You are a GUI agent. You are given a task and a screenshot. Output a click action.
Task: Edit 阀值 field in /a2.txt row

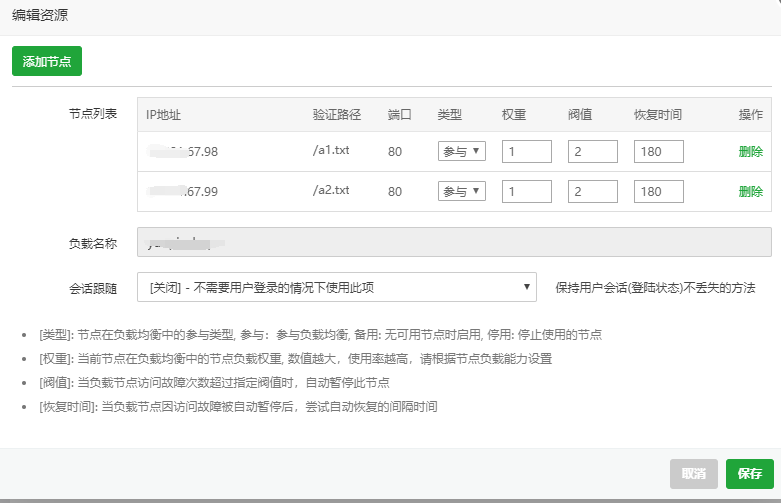pos(593,191)
